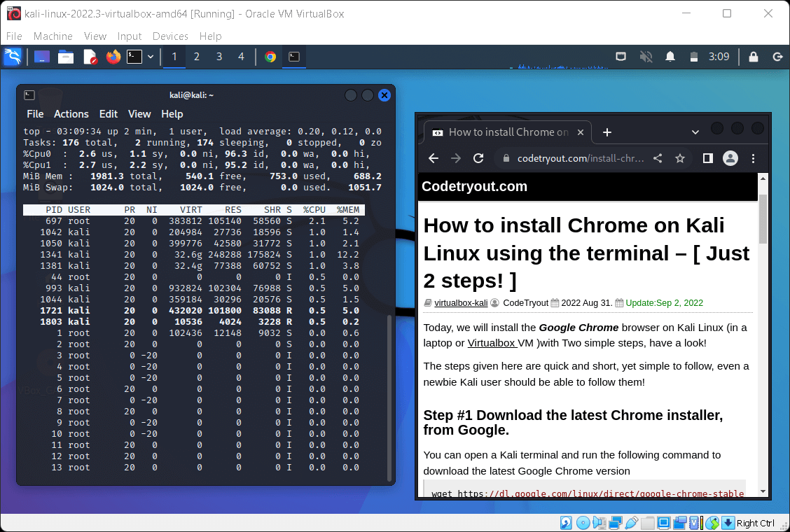
Task: Lock the screen with padlock icon
Action: point(753,57)
